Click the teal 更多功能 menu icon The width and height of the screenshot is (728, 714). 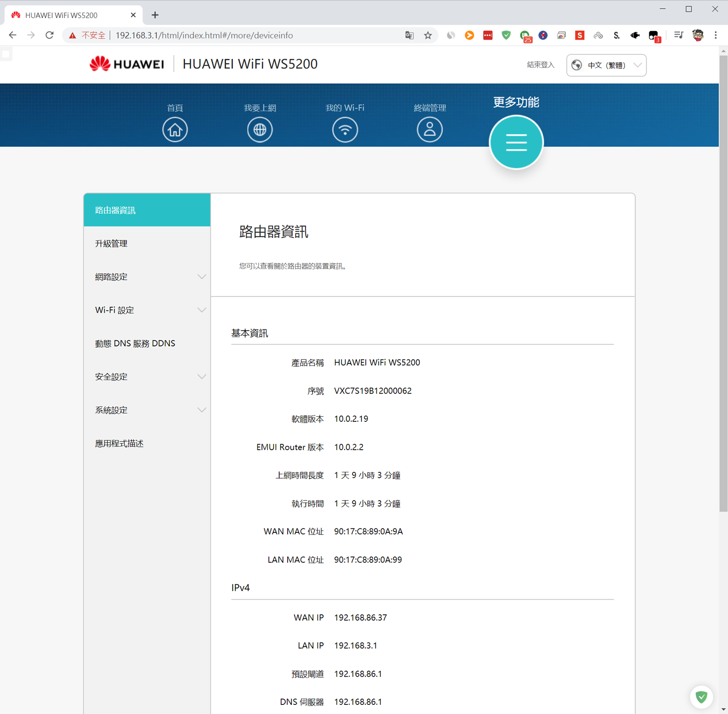click(516, 142)
